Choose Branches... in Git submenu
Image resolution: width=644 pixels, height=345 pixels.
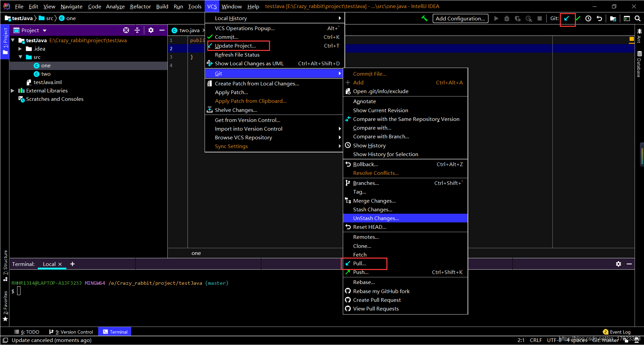tap(405, 183)
